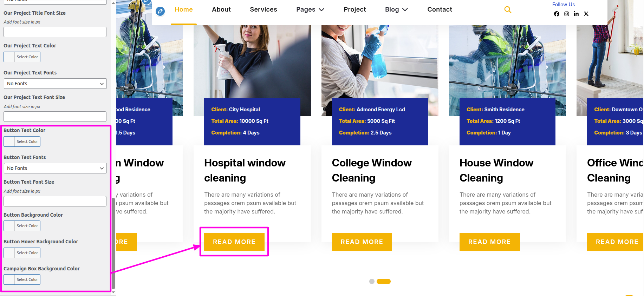Open Our Project Text Fonts dropdown
The image size is (644, 296).
55,84
